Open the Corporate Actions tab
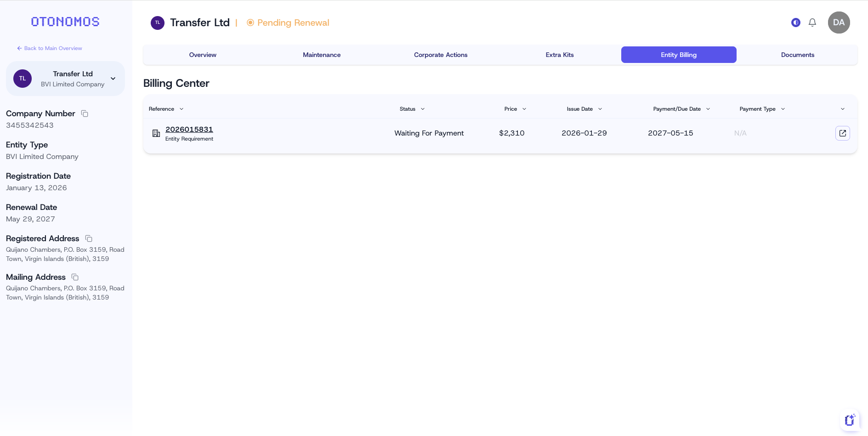Screen dimensions: 868x436 440,55
